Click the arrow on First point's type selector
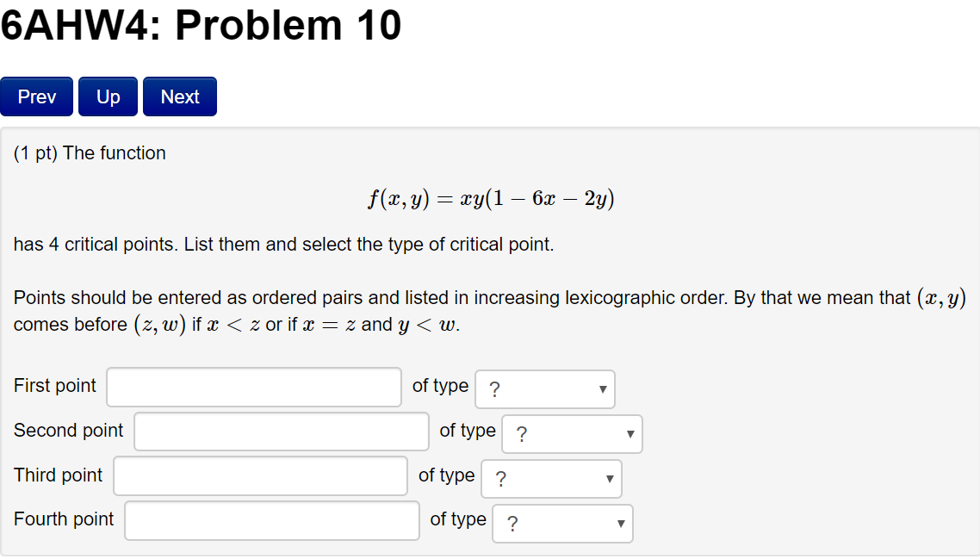This screenshot has height=559, width=980. point(605,388)
